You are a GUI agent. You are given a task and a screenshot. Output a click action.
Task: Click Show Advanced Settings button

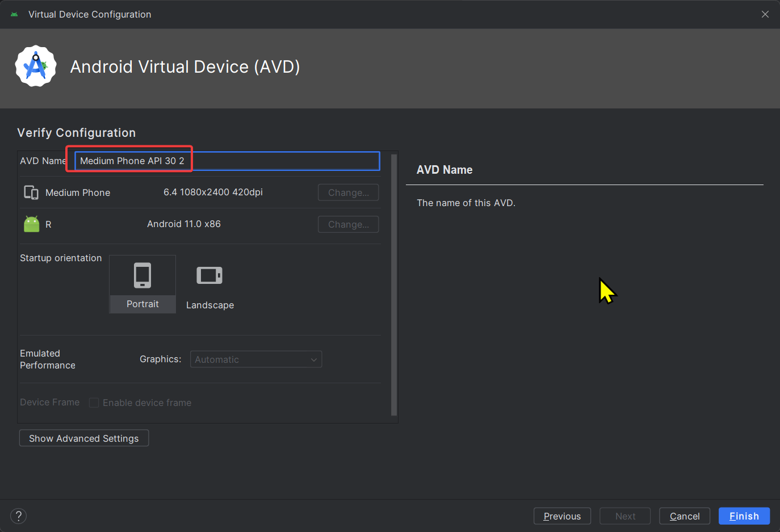[84, 438]
